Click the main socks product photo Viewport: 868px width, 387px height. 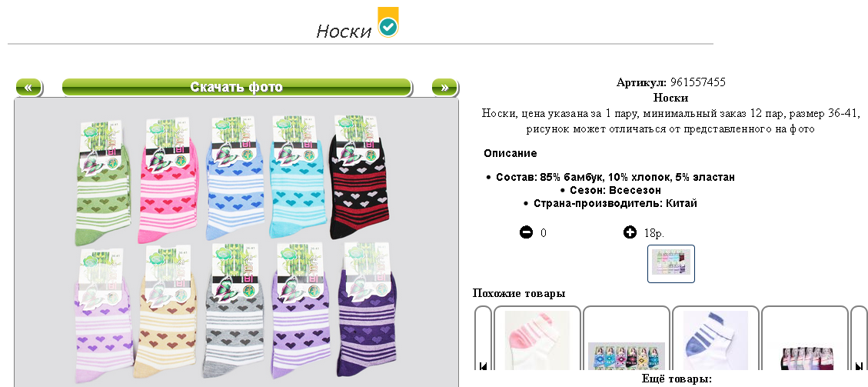click(x=236, y=242)
